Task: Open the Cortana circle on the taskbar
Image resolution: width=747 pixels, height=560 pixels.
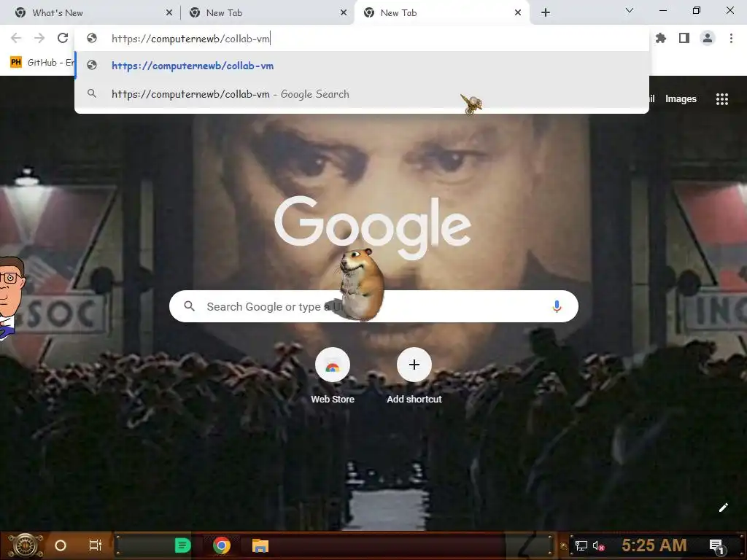Action: (x=61, y=545)
